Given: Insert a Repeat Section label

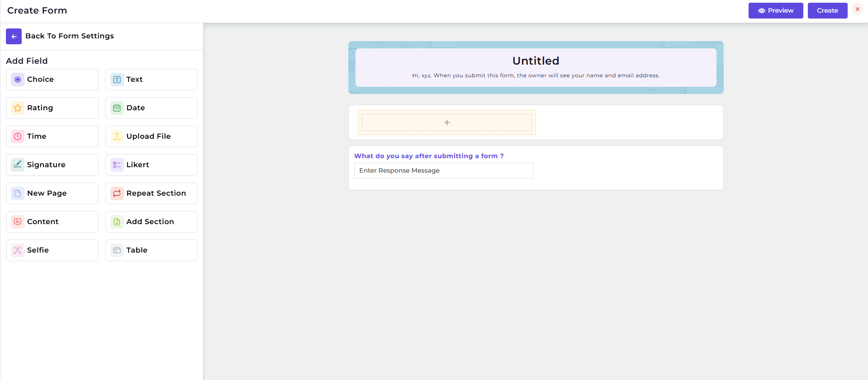Looking at the screenshot, I should pyautogui.click(x=156, y=193).
